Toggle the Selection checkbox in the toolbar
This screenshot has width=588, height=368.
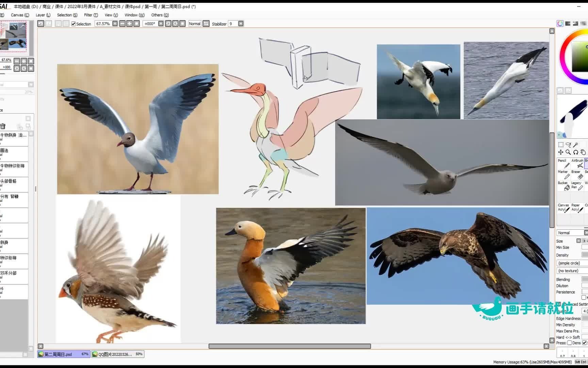73,24
